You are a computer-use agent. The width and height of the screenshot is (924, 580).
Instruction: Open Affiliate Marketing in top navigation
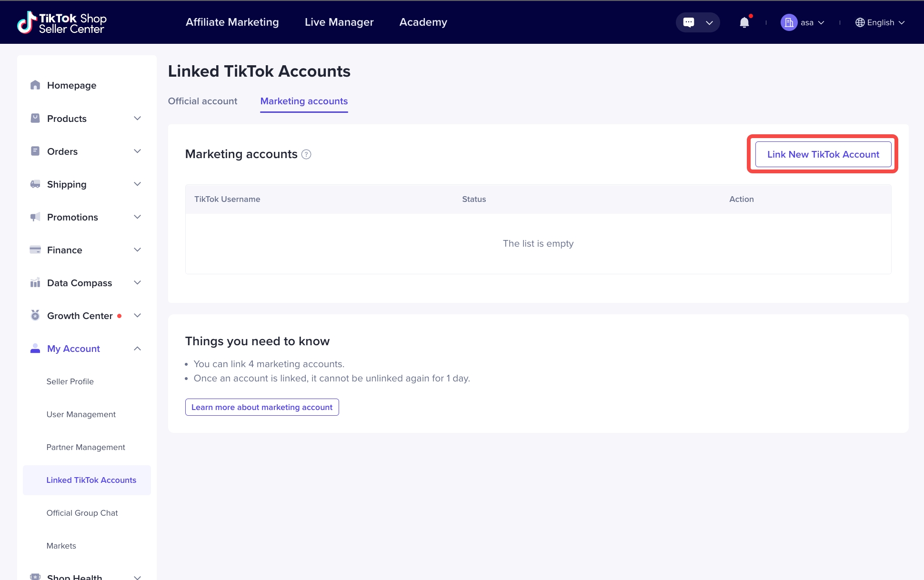pyautogui.click(x=232, y=22)
